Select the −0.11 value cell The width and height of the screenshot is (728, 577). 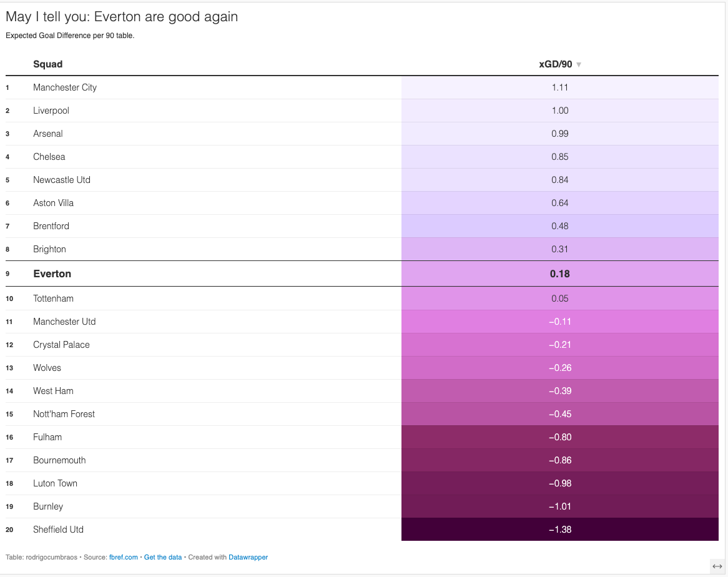(x=560, y=322)
